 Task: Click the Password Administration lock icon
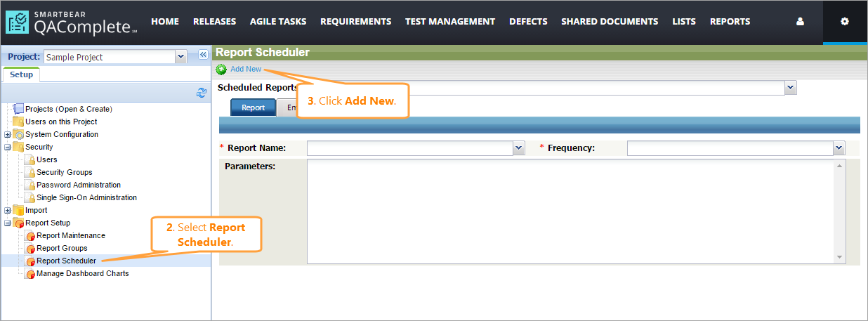(29, 185)
